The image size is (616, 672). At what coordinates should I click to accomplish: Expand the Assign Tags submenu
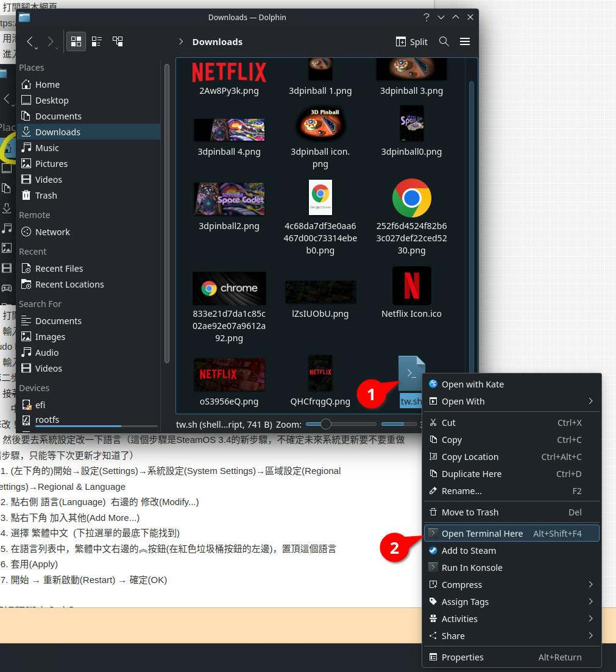point(512,602)
